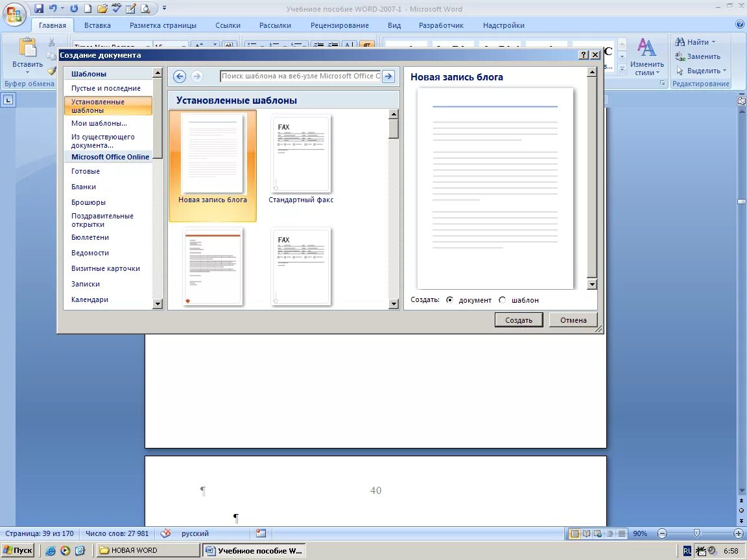This screenshot has height=560, width=747.
Task: Customize the quick access toolbar dropdown
Action: click(164, 8)
